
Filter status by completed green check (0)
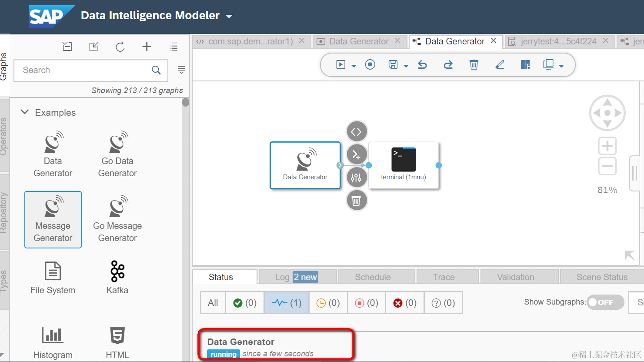245,303
